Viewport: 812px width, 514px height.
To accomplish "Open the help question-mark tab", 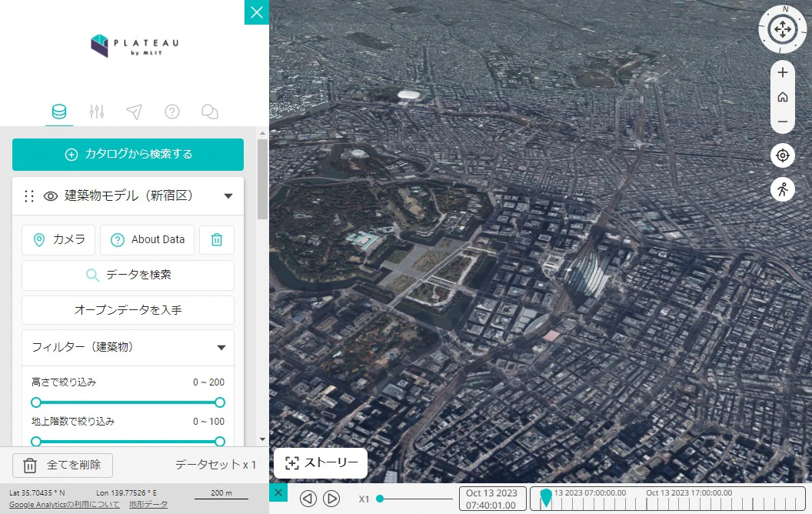I will 172,112.
